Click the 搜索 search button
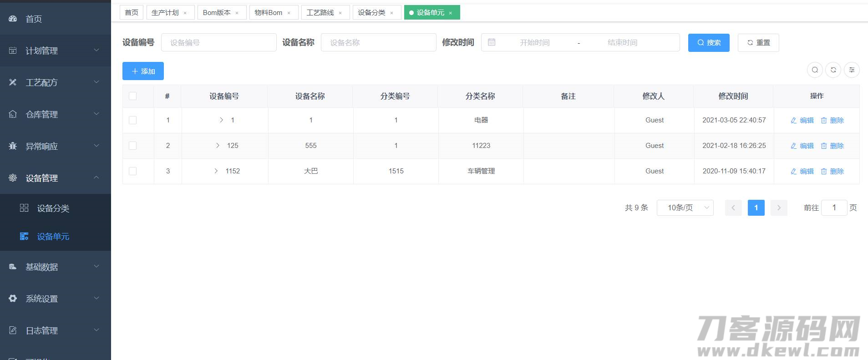The image size is (868, 360). point(709,43)
